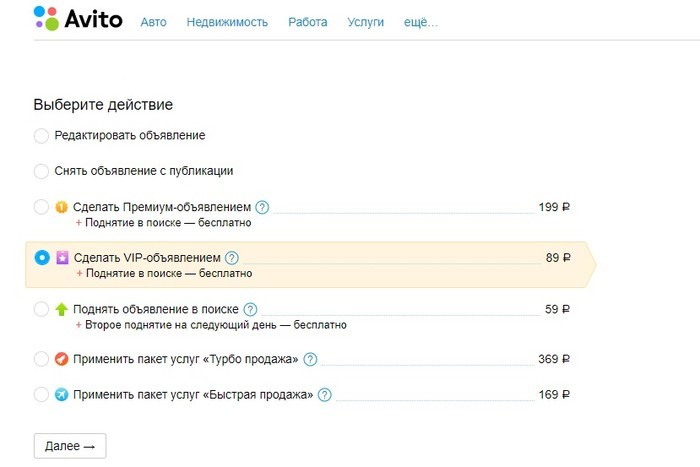
Task: Go to the «Недвижимость» section
Action: click(227, 22)
